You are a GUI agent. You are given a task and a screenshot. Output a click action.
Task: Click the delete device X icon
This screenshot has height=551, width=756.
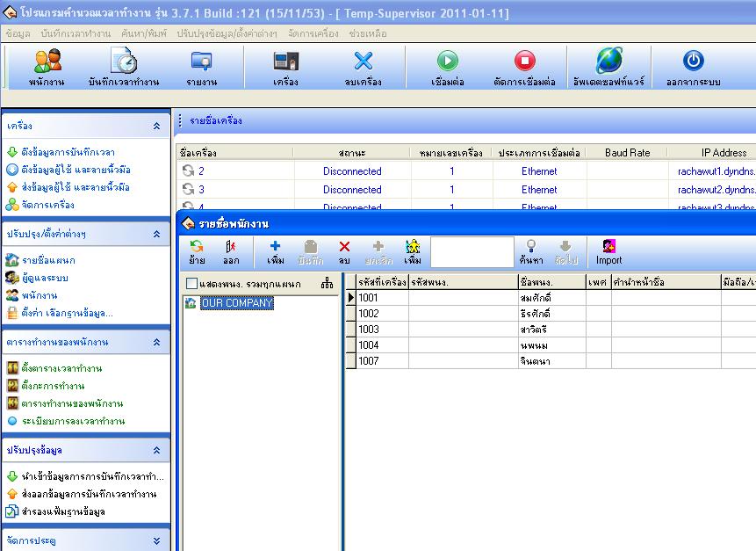363,61
